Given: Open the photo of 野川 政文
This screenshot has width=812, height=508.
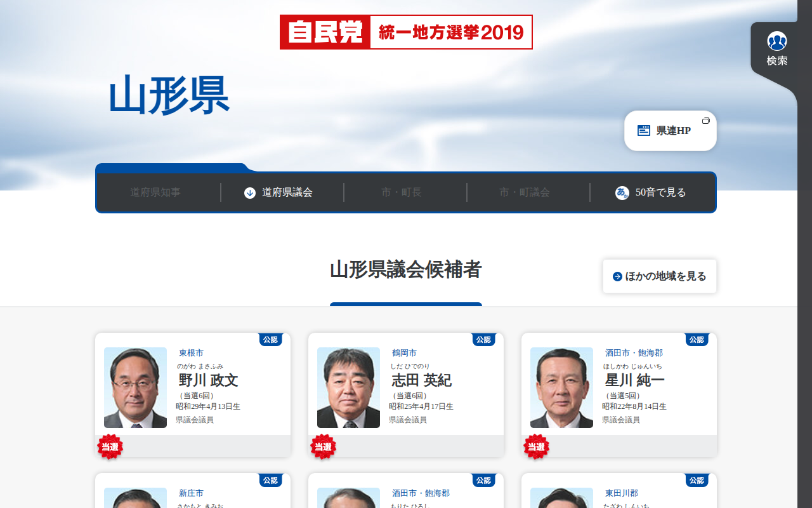Looking at the screenshot, I should (x=135, y=387).
